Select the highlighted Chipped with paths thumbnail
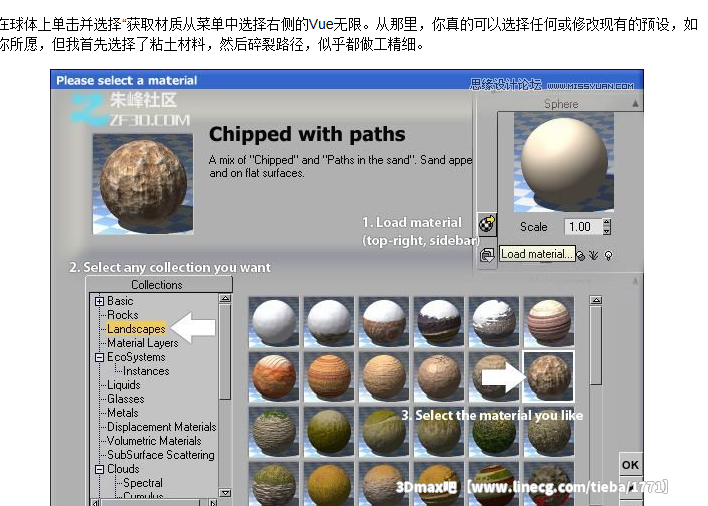This screenshot has height=506, width=708. tap(549, 376)
